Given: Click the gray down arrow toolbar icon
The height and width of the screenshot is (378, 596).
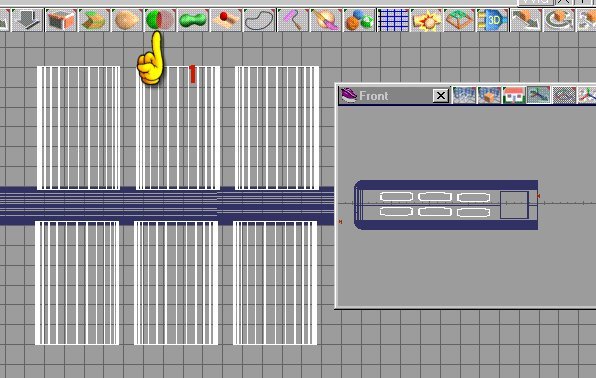Looking at the screenshot, I should [28, 19].
